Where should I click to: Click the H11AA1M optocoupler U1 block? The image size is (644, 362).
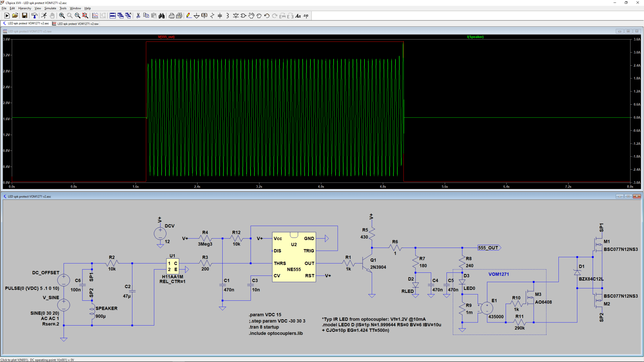tap(172, 266)
